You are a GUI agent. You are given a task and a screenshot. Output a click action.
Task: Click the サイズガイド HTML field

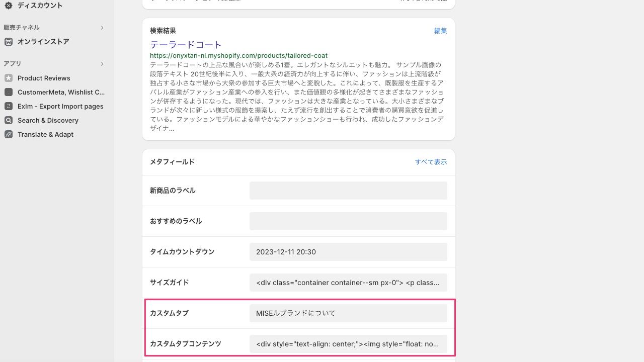click(348, 283)
